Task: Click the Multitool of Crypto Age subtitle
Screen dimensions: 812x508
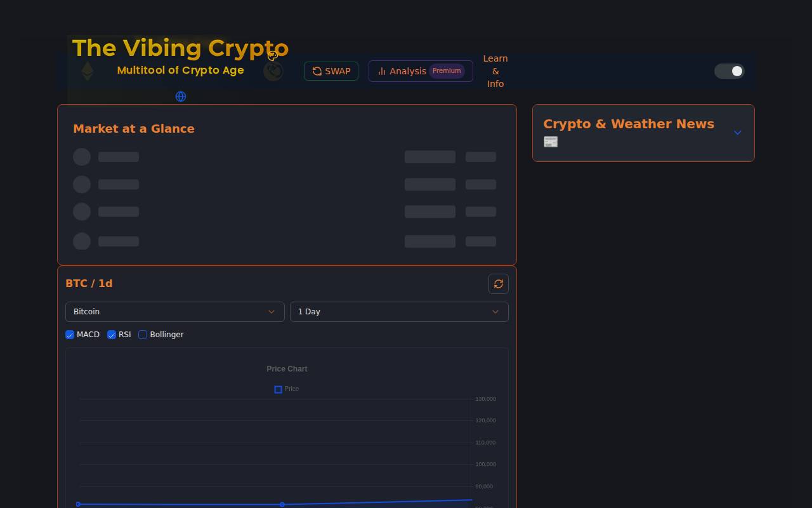Action: pyautogui.click(x=180, y=70)
